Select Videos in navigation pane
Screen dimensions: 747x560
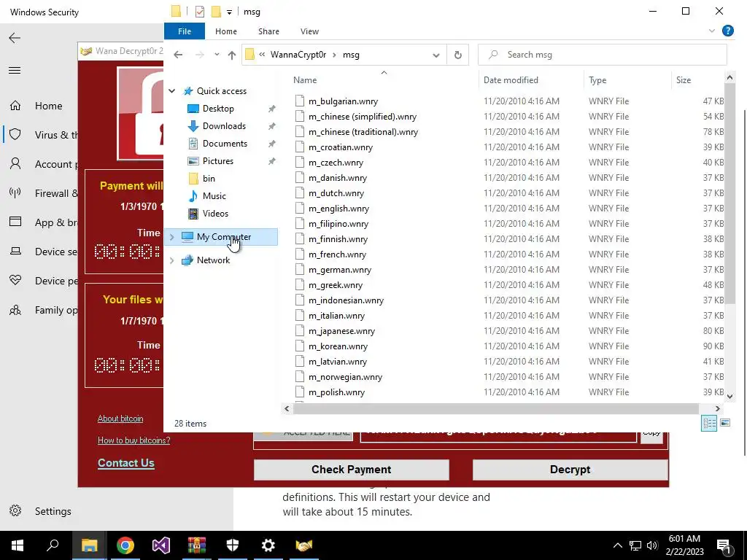(215, 214)
